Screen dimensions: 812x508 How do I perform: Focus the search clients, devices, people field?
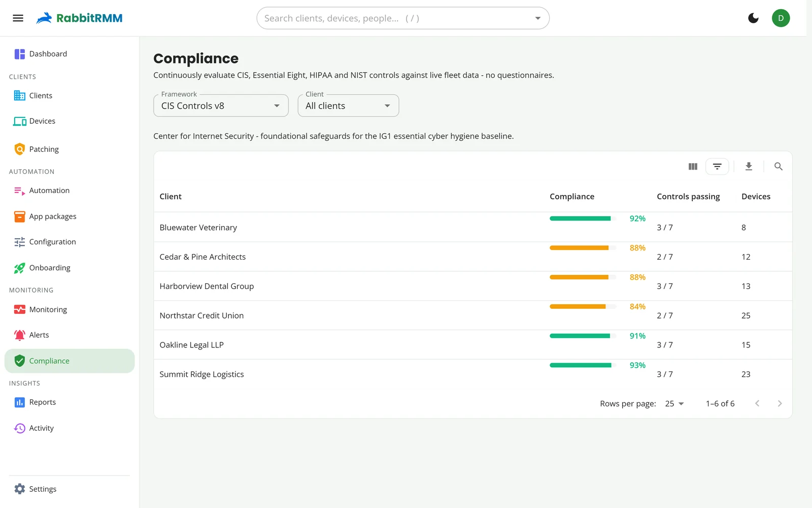point(396,18)
